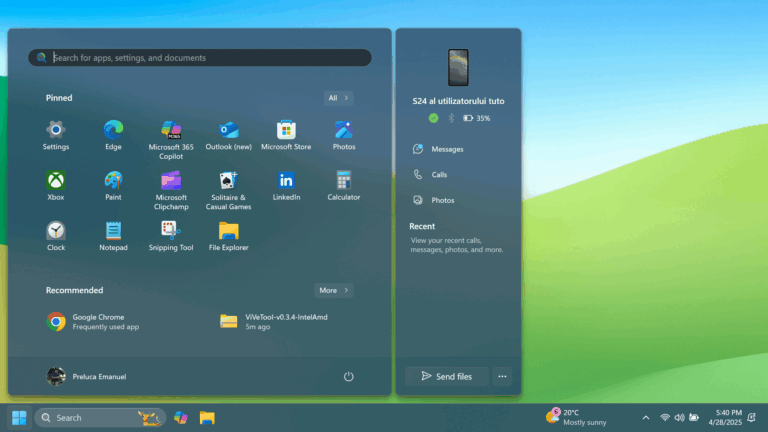This screenshot has width=768, height=432.
Task: Open the phone panel more options menu
Action: [502, 376]
